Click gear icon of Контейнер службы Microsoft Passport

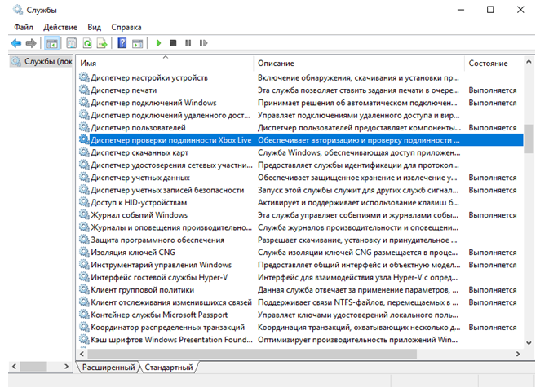tap(84, 315)
